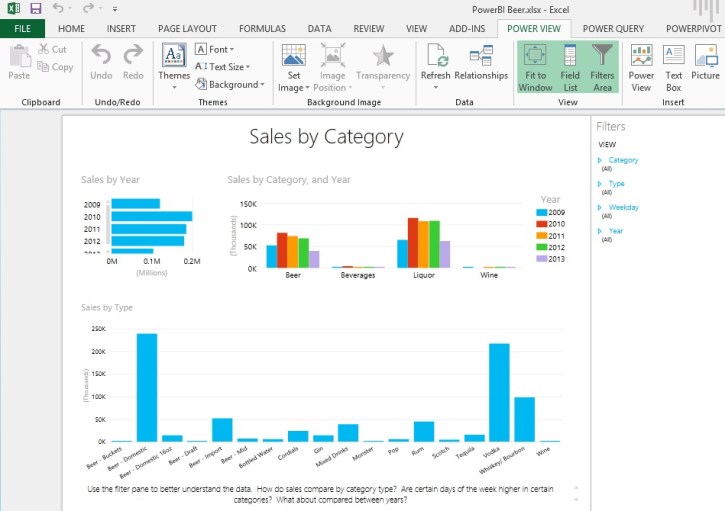725x511 pixels.
Task: Open the Themes dropdown
Action: tap(174, 66)
